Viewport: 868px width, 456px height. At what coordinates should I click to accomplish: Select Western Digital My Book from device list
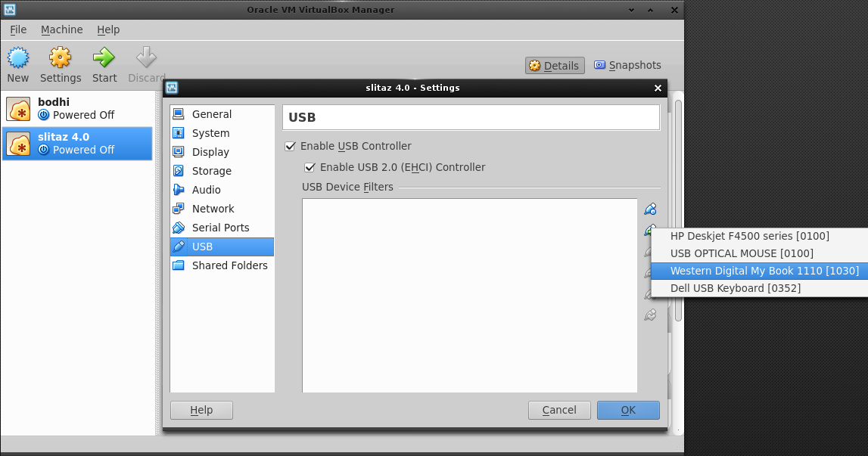point(764,271)
